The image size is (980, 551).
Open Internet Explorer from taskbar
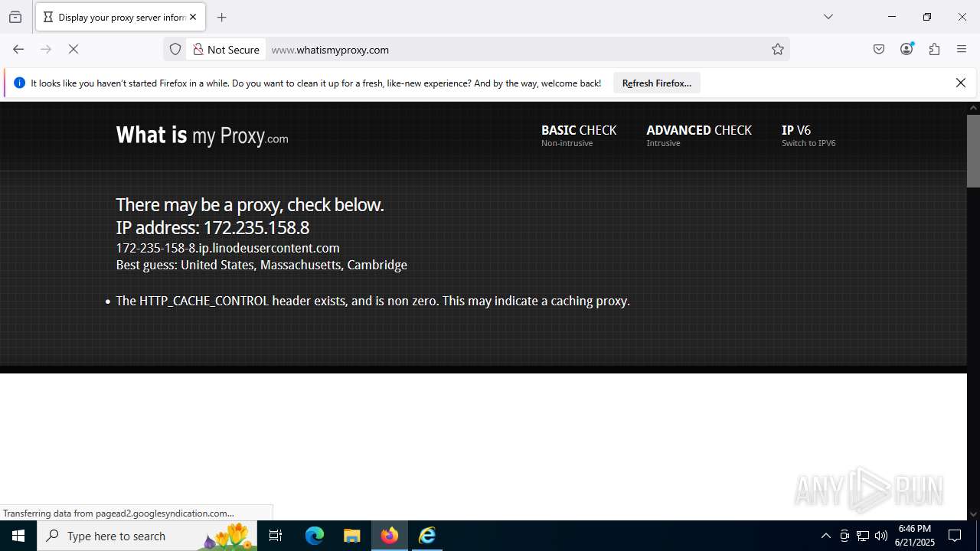[x=427, y=536]
